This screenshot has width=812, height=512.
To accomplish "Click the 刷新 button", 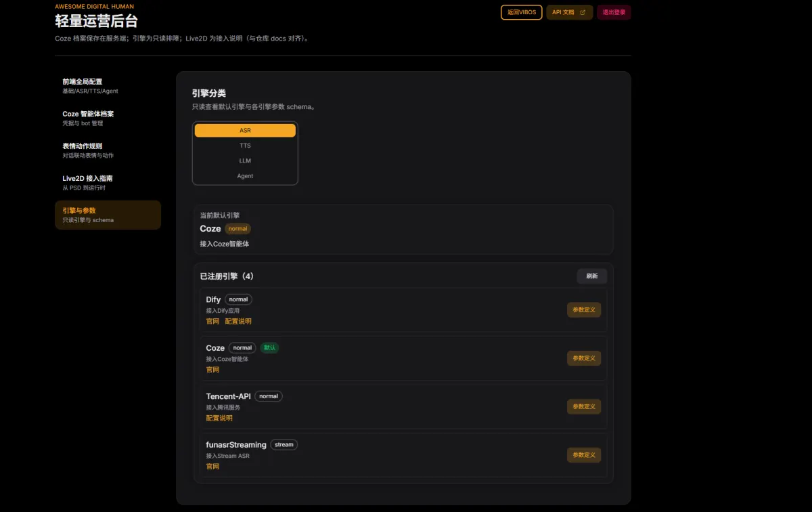I will coord(592,276).
